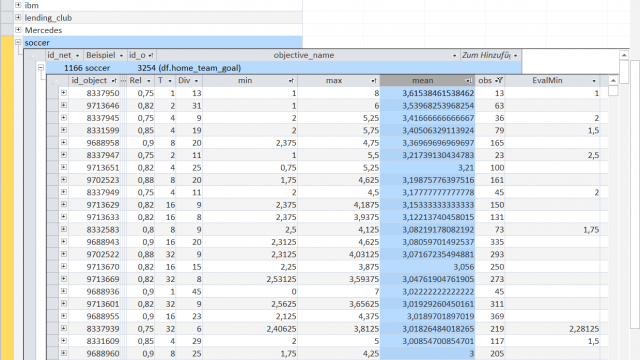Open the obs column filter icon
The image size is (640, 360).
499,80
